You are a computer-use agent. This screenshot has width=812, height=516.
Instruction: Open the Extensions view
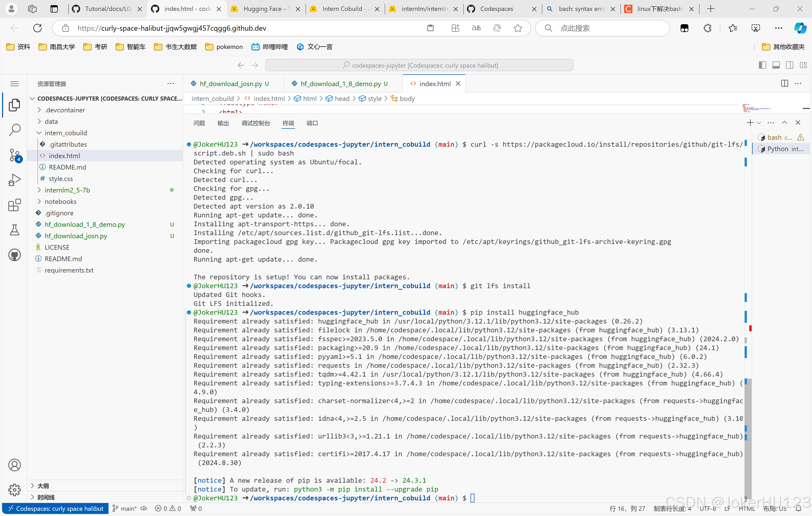click(x=15, y=205)
